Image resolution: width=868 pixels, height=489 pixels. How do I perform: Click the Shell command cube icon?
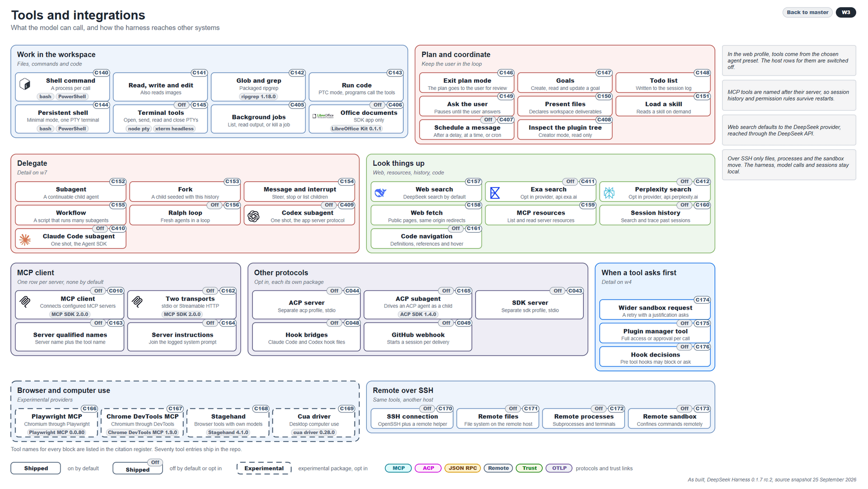(25, 84)
